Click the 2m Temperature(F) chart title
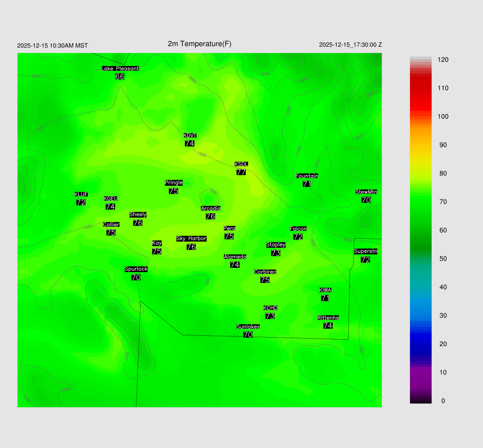The image size is (483, 448). point(200,44)
